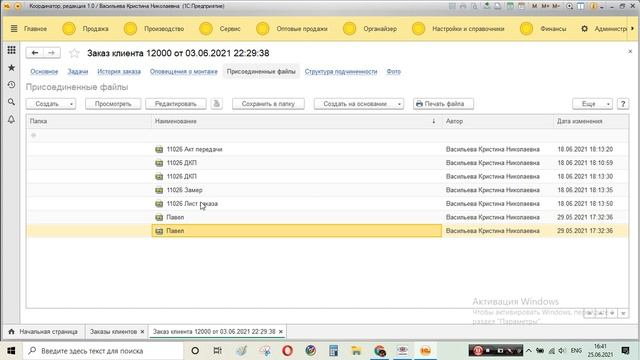Screen dimensions: 640x360
Task: Open the Оптовые продажи section
Action: pyautogui.click(x=302, y=29)
